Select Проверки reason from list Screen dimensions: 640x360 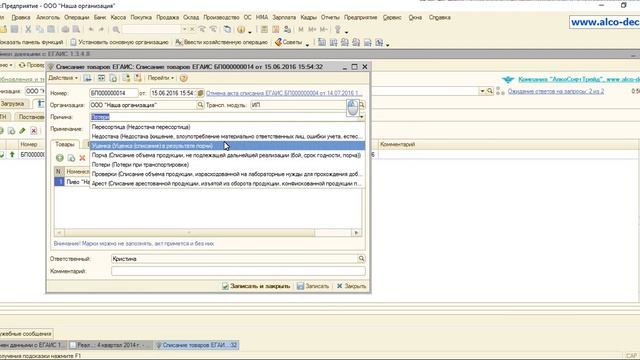point(227,174)
